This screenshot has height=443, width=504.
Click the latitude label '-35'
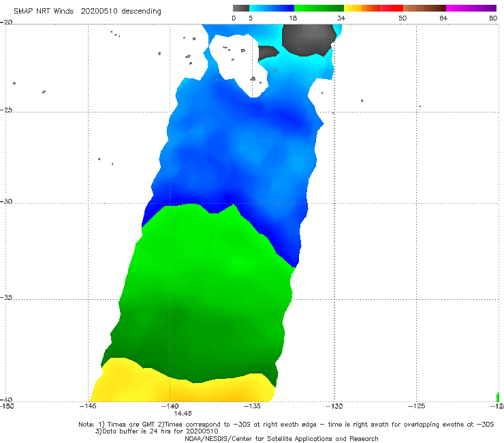[x=6, y=298]
